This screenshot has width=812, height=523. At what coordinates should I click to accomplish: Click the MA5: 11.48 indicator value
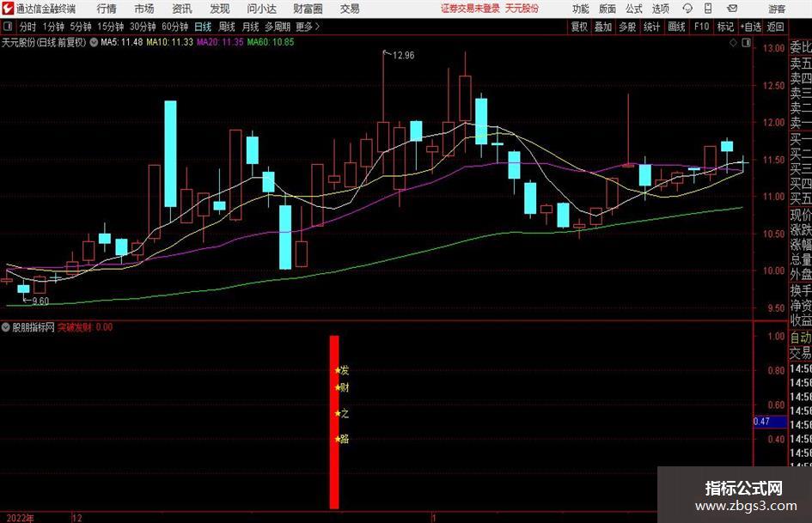[x=121, y=42]
